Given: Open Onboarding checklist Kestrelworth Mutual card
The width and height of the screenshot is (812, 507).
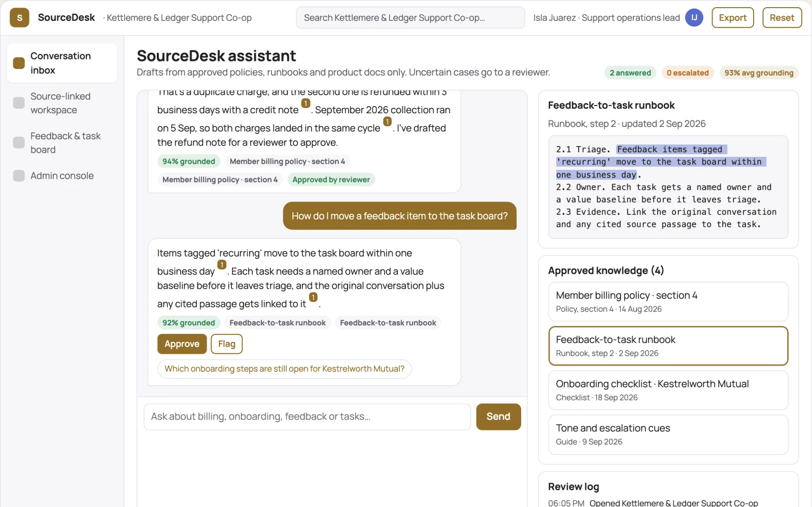Looking at the screenshot, I should [x=668, y=390].
